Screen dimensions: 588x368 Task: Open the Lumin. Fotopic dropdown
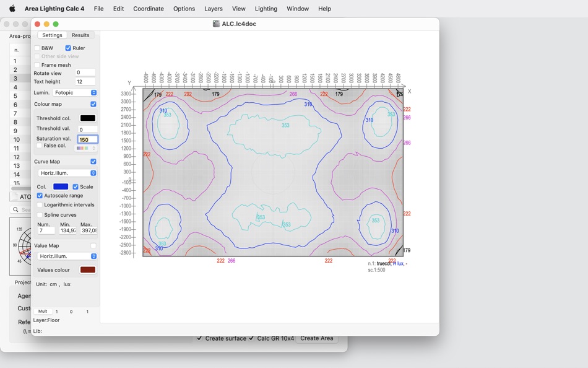pyautogui.click(x=75, y=92)
